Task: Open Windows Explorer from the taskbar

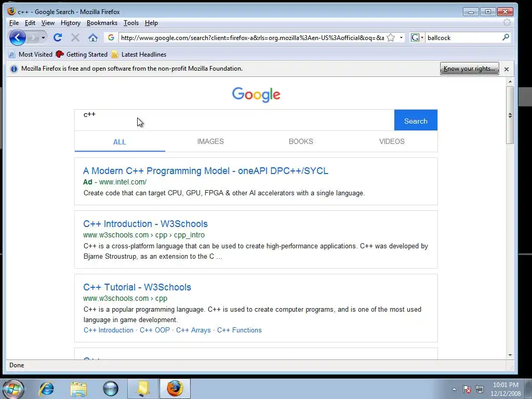Action: point(78,389)
